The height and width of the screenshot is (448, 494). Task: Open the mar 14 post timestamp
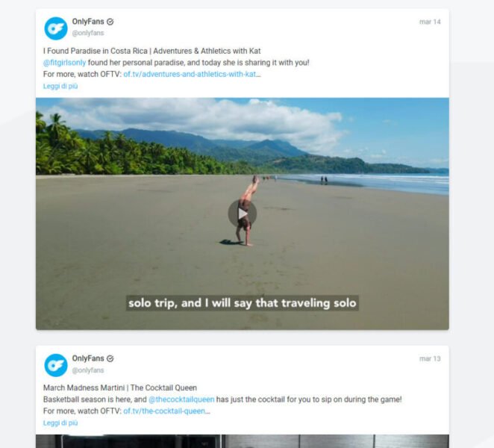[x=430, y=22]
